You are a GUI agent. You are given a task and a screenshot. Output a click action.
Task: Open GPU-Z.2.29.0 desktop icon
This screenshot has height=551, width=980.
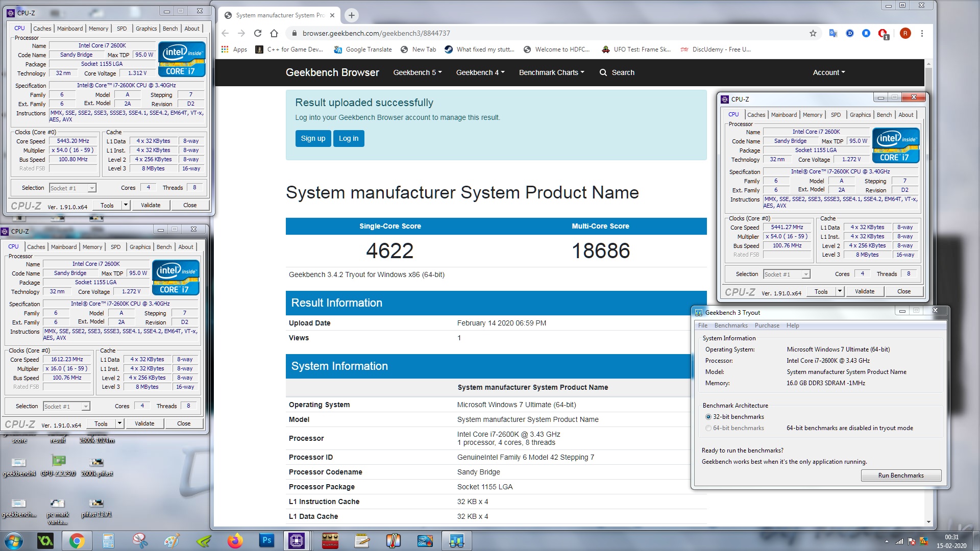(x=58, y=466)
